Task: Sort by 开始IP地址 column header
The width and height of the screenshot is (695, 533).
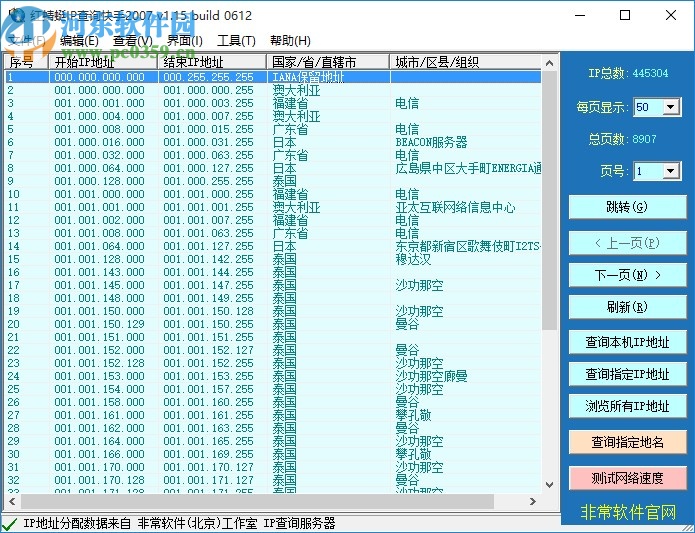Action: [103, 62]
